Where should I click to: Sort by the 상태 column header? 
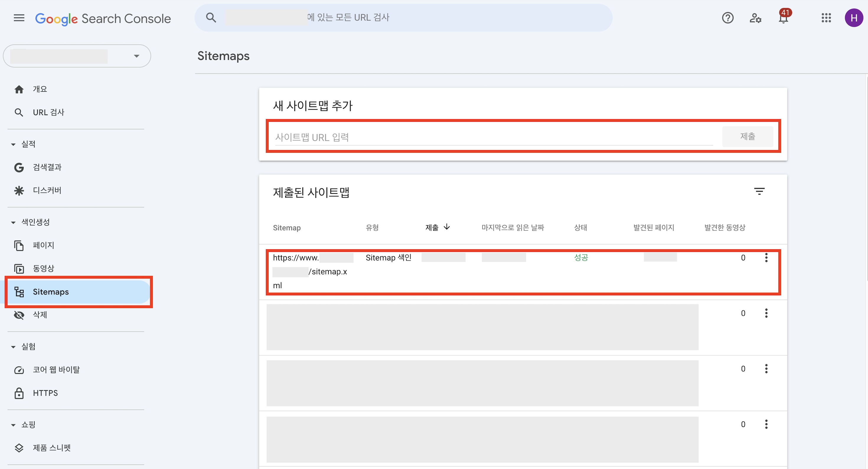(x=580, y=228)
